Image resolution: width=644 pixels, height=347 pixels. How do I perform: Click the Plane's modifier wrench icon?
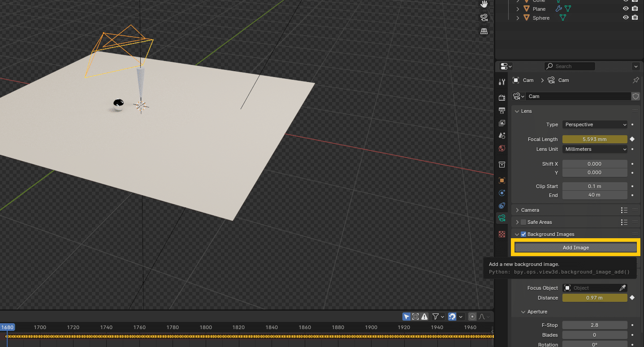click(x=558, y=9)
